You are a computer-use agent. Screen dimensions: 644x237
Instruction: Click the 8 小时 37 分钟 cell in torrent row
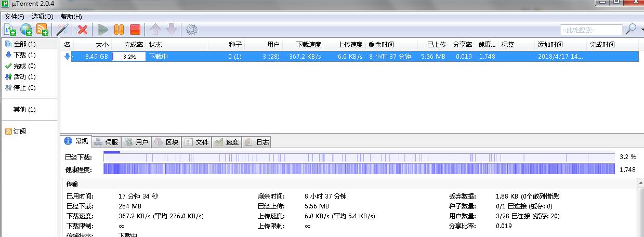[x=389, y=56]
